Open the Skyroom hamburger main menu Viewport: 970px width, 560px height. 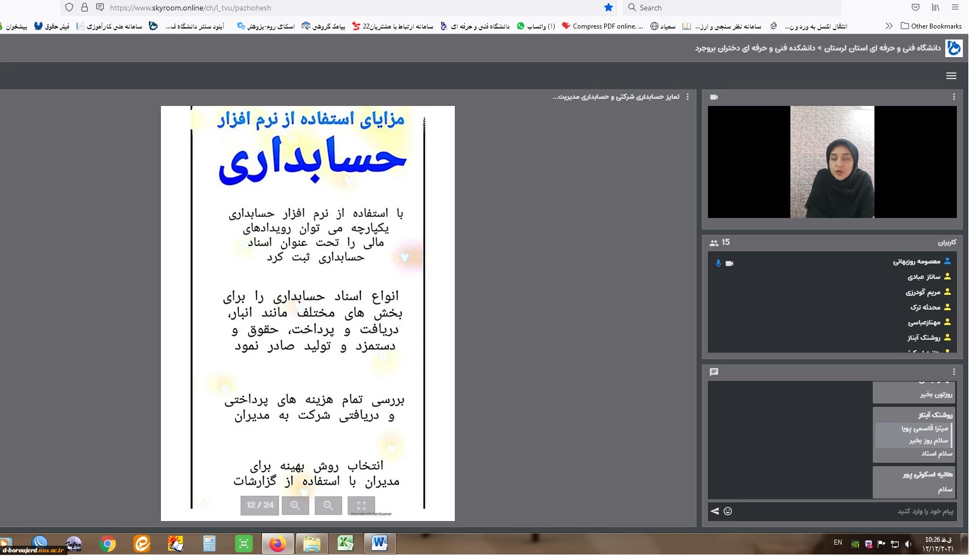click(951, 76)
